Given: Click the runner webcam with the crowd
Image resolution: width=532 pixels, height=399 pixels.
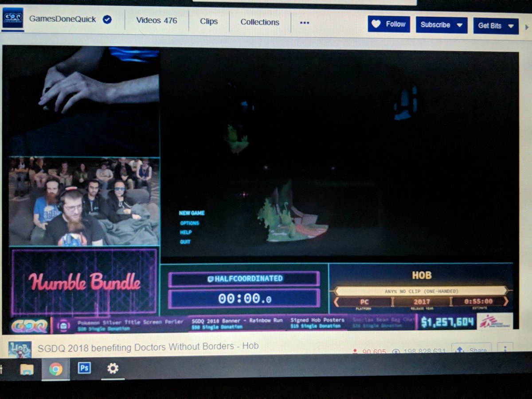Looking at the screenshot, I should (x=84, y=202).
